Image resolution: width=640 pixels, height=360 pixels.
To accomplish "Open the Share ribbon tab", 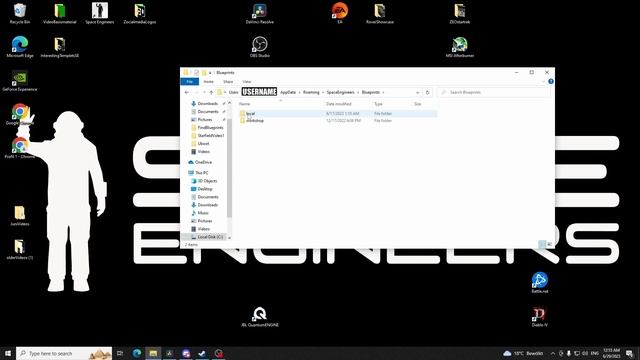I will (228, 82).
